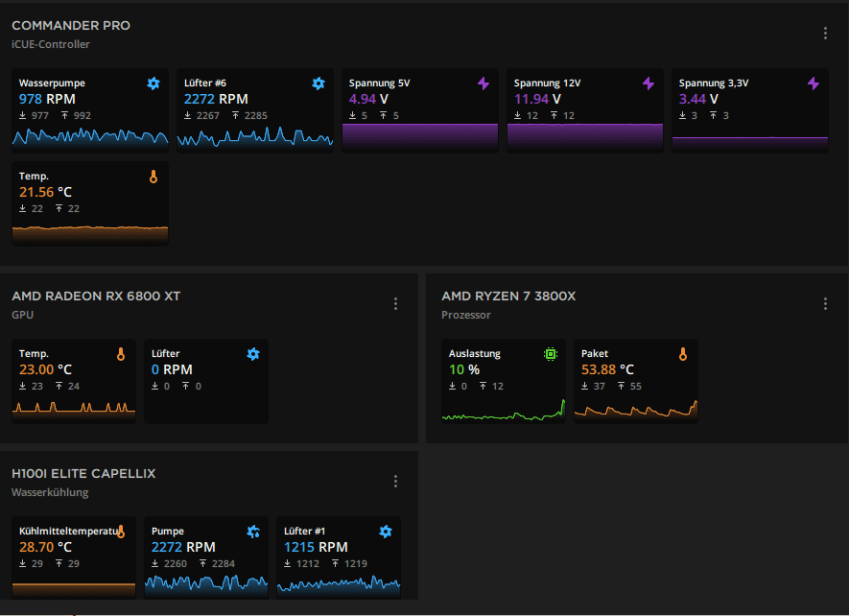The image size is (849, 616).
Task: Click the COMMANDER PRO heading
Action: tap(71, 26)
